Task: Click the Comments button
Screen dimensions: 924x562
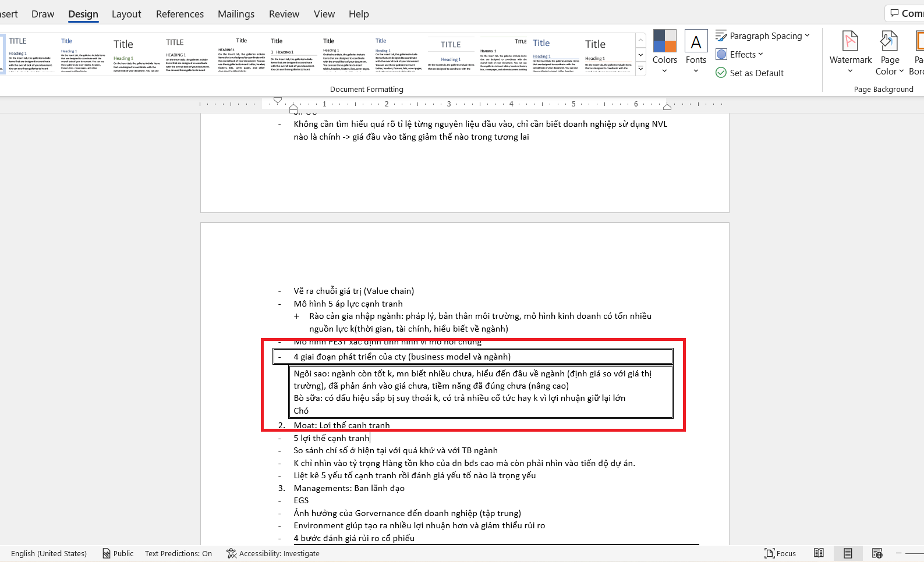Action: [x=905, y=13]
